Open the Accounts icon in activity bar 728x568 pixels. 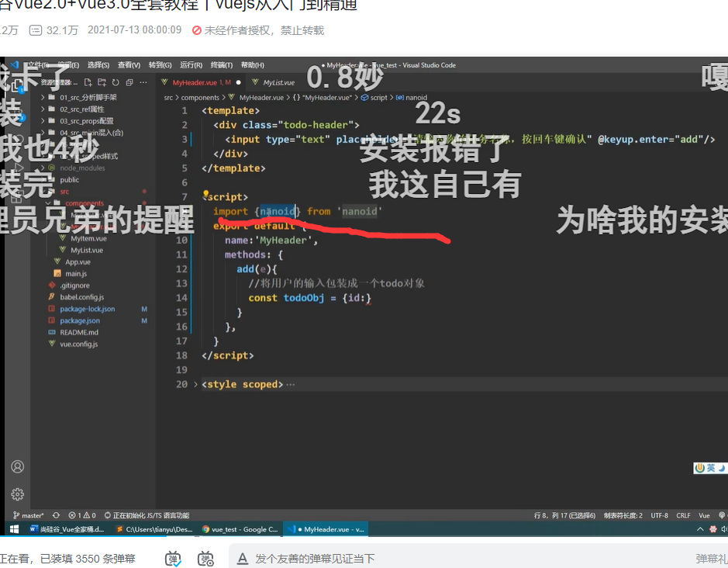[x=18, y=466]
